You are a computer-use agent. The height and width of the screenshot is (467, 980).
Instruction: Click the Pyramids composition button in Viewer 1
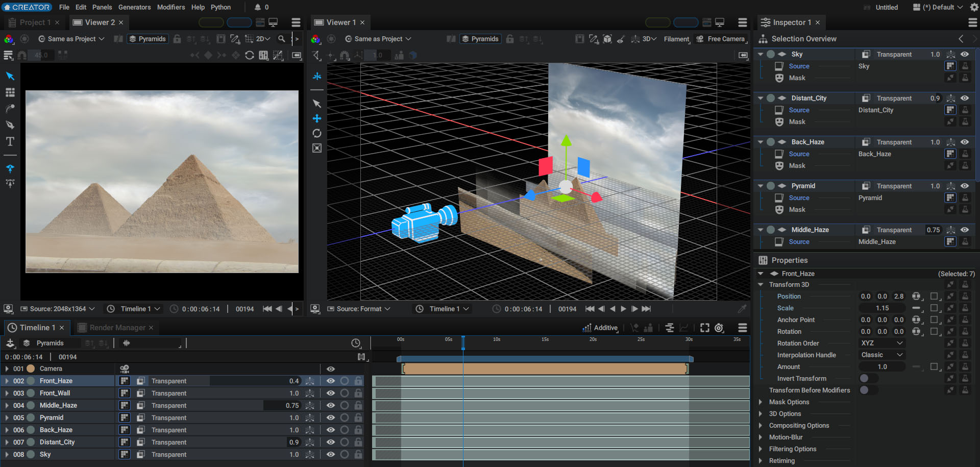[x=480, y=39]
